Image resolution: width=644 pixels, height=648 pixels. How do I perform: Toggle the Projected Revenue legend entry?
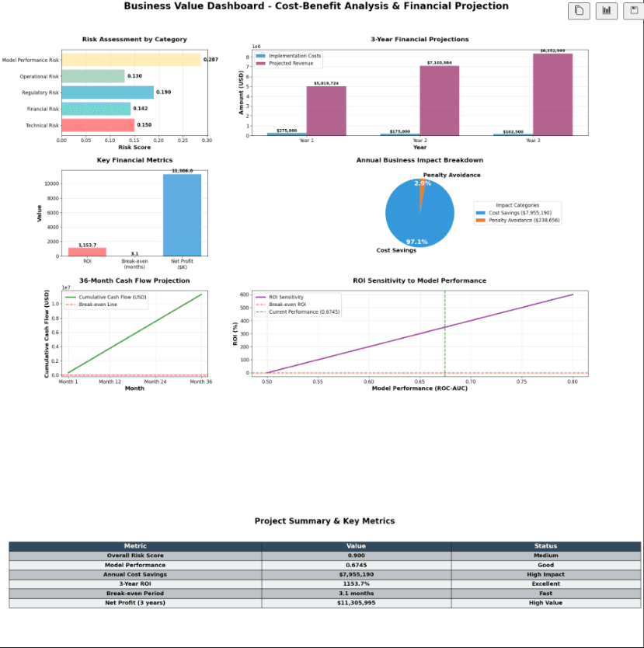[x=289, y=63]
